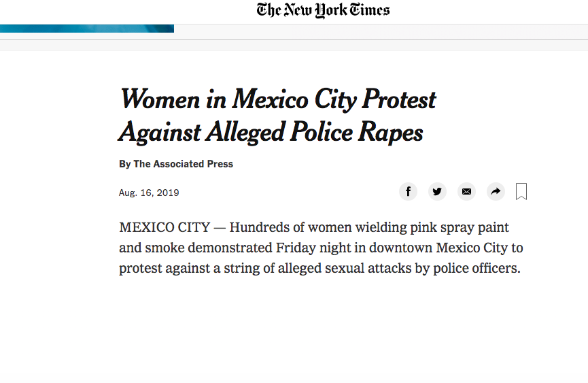Share article on Facebook
This screenshot has width=588, height=383.
(x=408, y=192)
